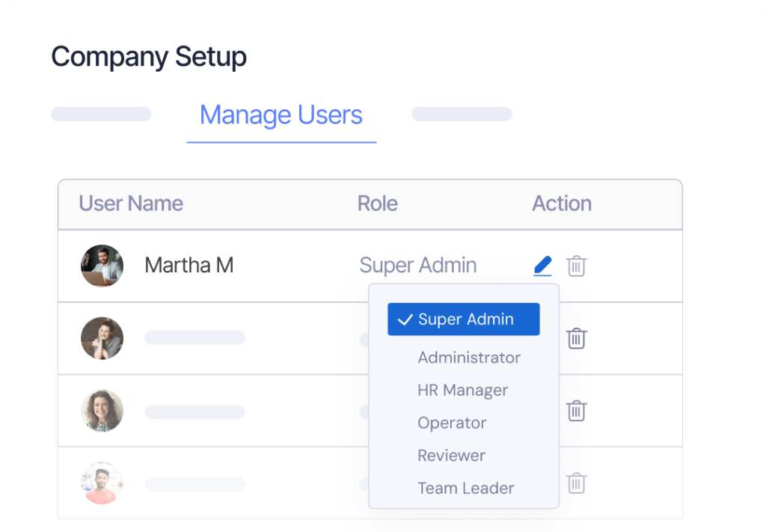Set role to Team Leader
The width and height of the screenshot is (766, 532).
coord(465,489)
